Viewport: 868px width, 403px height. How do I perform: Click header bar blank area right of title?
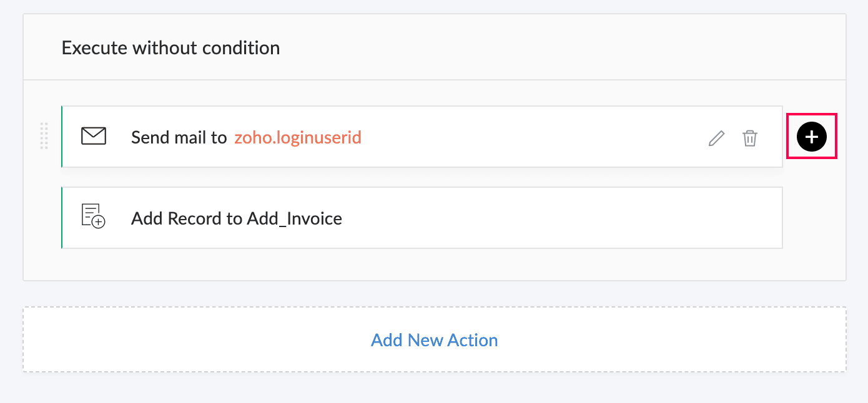[562, 47]
